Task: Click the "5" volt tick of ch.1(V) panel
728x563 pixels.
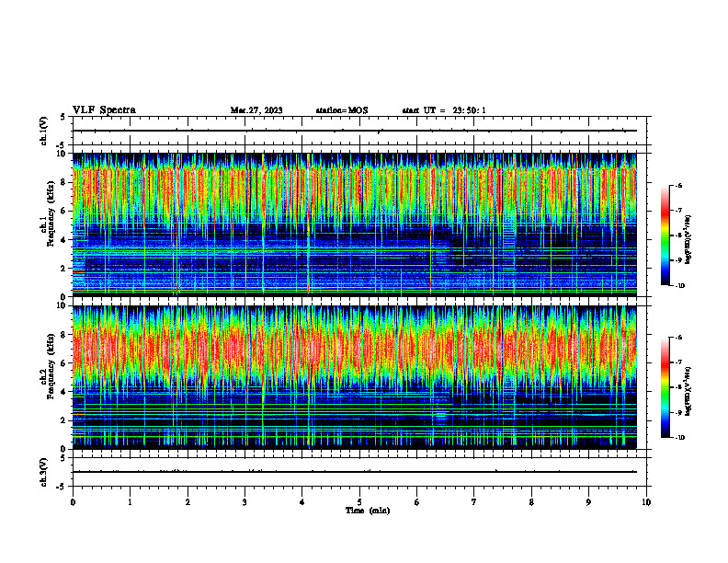Action: point(63,117)
